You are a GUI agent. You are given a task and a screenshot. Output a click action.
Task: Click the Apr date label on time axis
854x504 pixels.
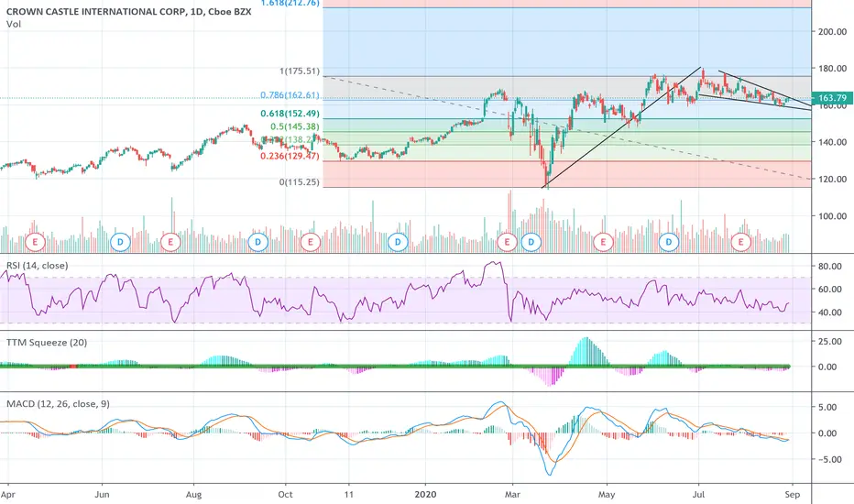[8, 495]
